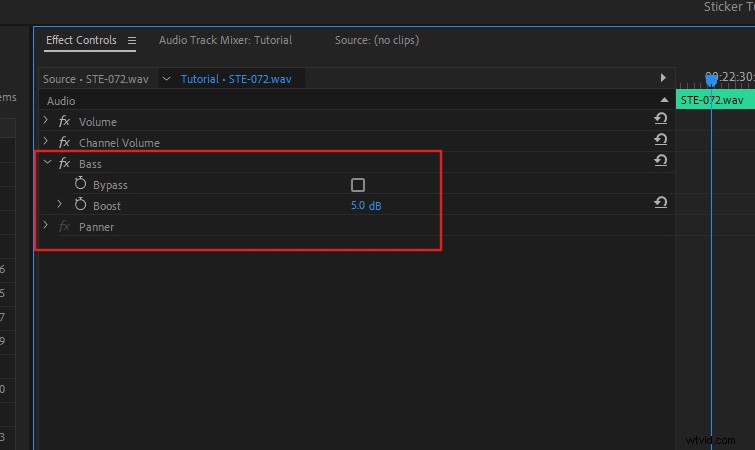Click the Audio section heading
This screenshot has height=450, width=755.
(61, 101)
